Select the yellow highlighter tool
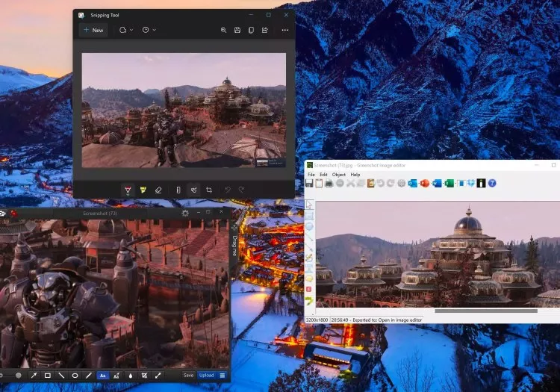Image resolution: width=560 pixels, height=392 pixels. click(143, 190)
